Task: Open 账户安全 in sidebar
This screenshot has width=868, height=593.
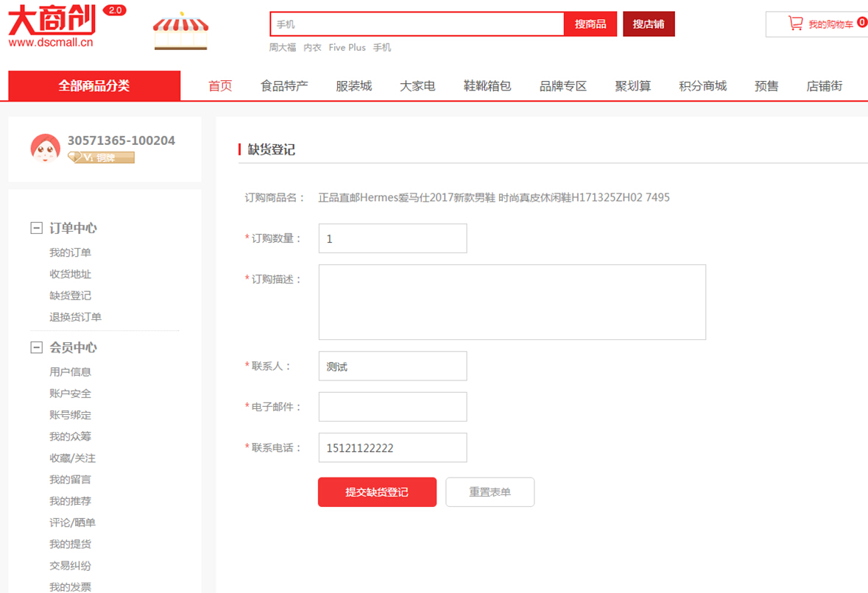Action: tap(70, 394)
